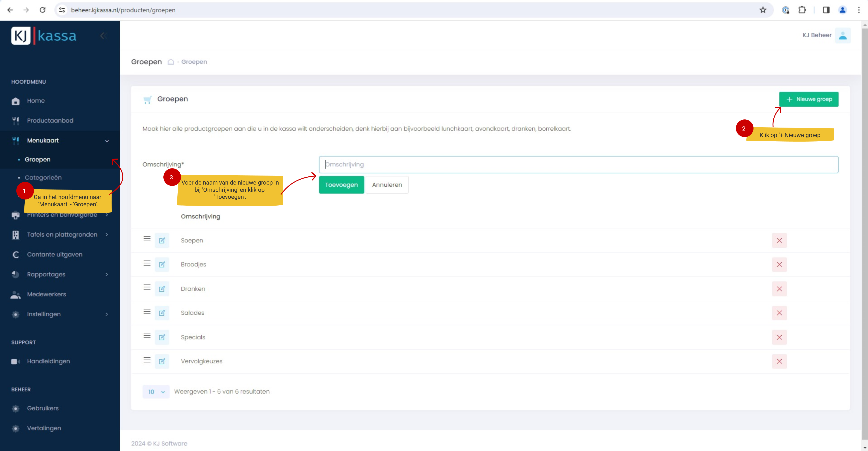The height and width of the screenshot is (451, 868).
Task: Open the 10 results-per-page dropdown
Action: coord(156,392)
